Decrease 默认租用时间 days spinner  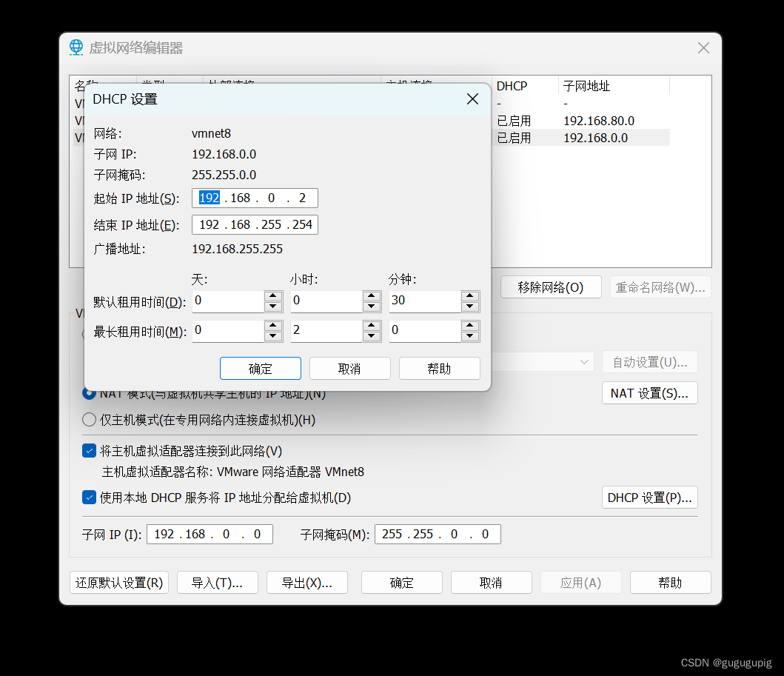click(273, 307)
